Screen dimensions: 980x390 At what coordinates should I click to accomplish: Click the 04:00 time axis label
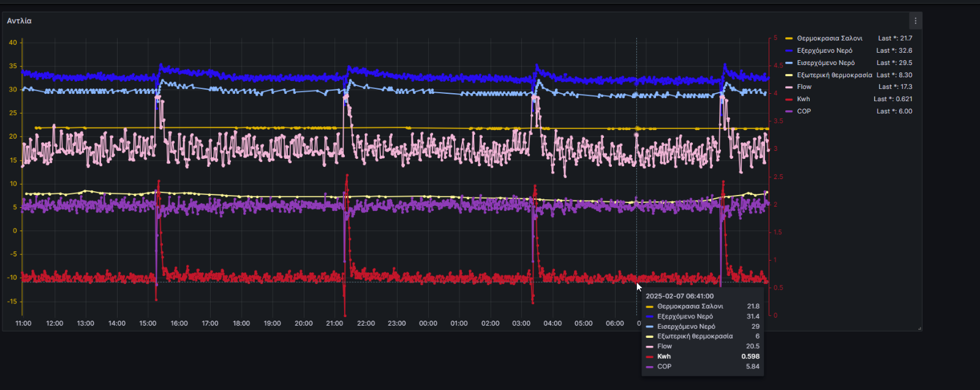[x=552, y=323]
